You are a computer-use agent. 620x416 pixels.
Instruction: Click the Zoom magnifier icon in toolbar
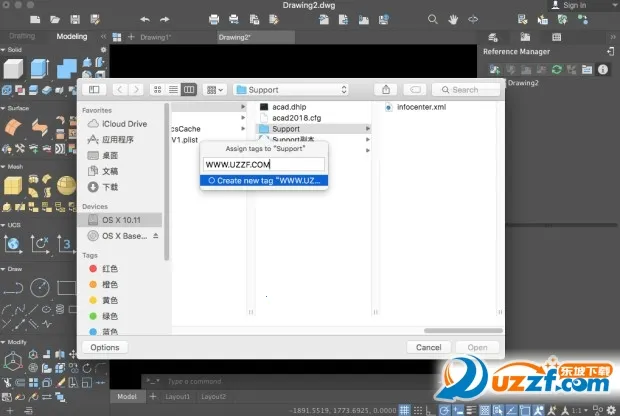click(x=433, y=19)
